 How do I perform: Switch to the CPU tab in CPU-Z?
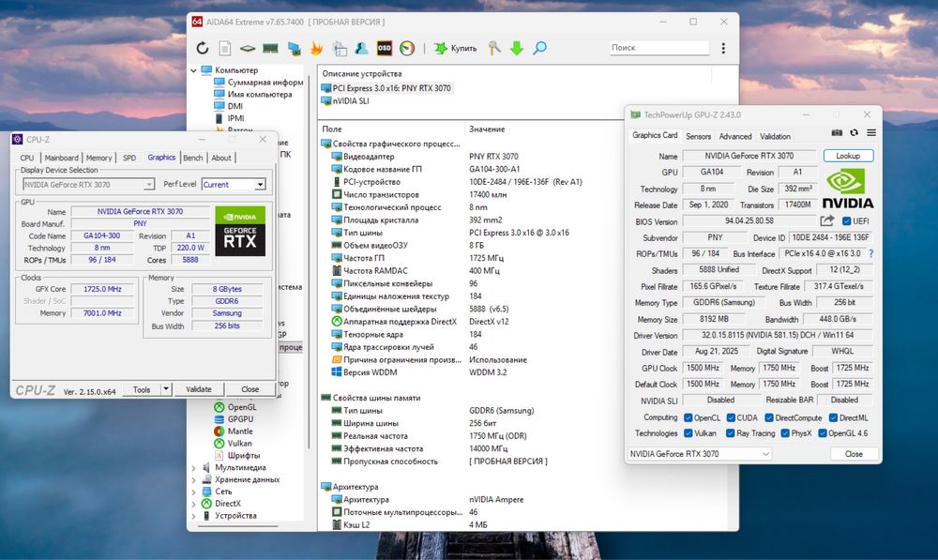27,158
